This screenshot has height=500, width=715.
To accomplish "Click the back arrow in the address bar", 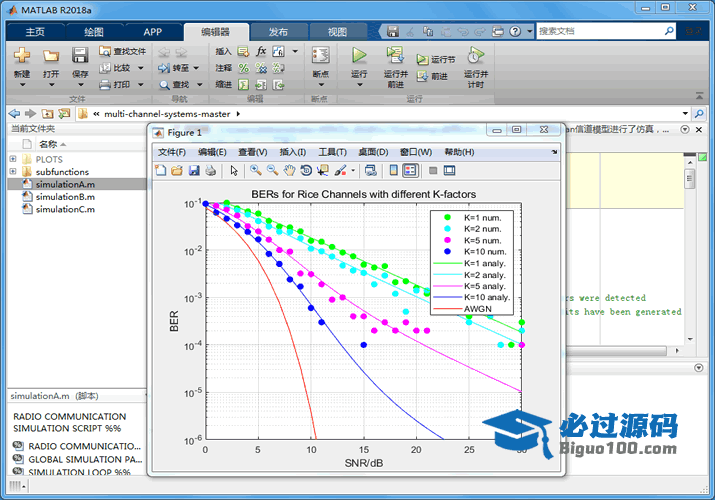I will click(15, 113).
